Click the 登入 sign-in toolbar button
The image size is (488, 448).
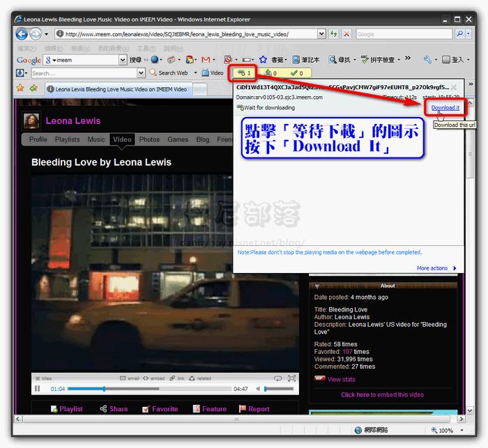[453, 59]
